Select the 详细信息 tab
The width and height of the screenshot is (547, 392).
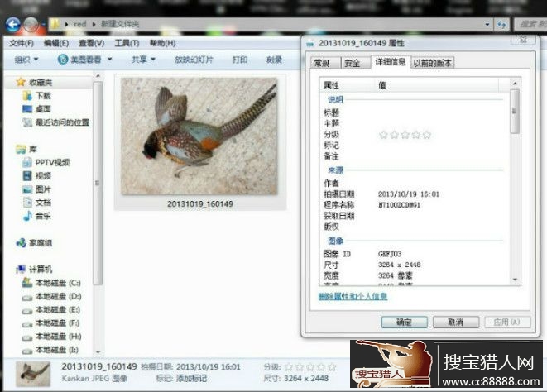[x=391, y=62]
